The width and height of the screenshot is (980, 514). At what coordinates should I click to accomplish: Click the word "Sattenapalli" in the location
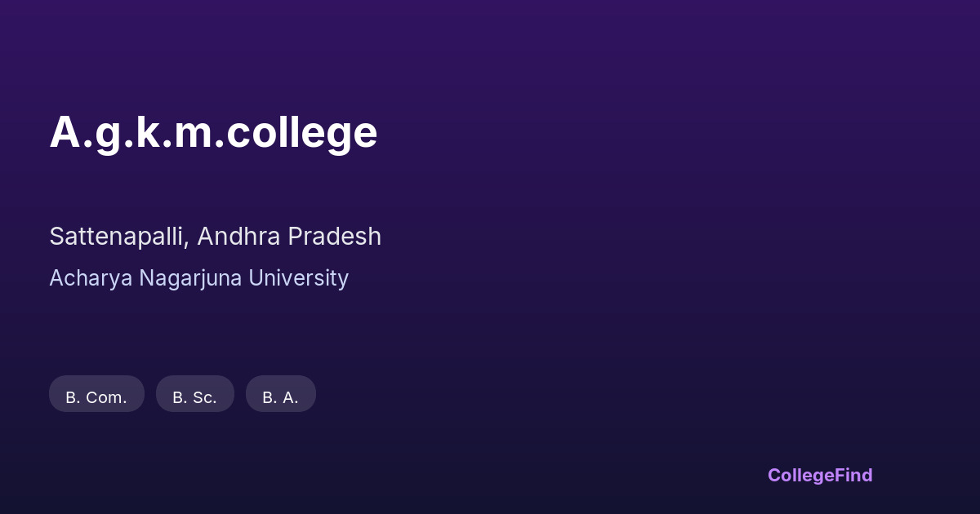119,237
